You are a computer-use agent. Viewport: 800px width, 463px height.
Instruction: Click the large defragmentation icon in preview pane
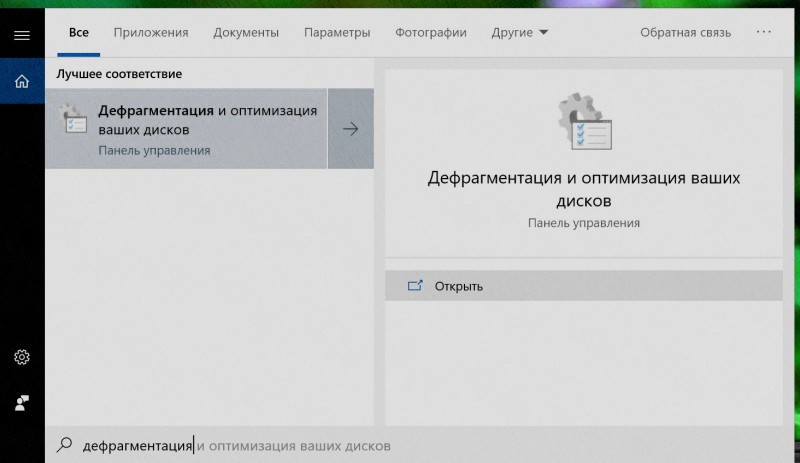point(584,121)
